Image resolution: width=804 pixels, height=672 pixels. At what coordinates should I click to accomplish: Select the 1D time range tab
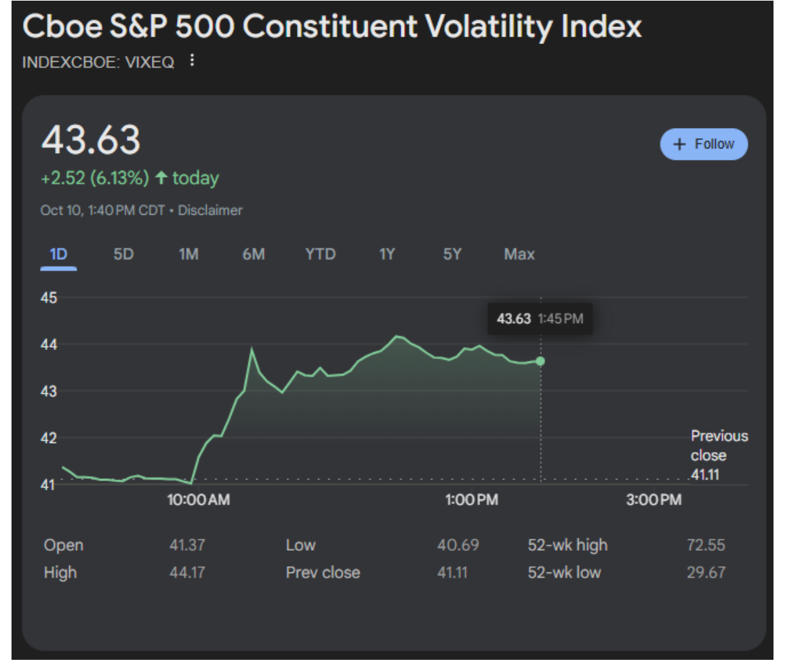pyautogui.click(x=58, y=255)
